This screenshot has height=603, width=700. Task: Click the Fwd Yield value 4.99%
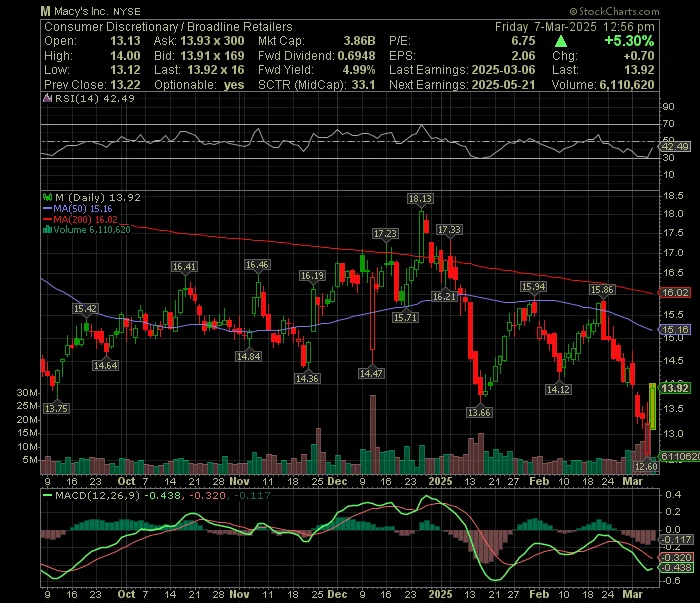click(x=359, y=70)
